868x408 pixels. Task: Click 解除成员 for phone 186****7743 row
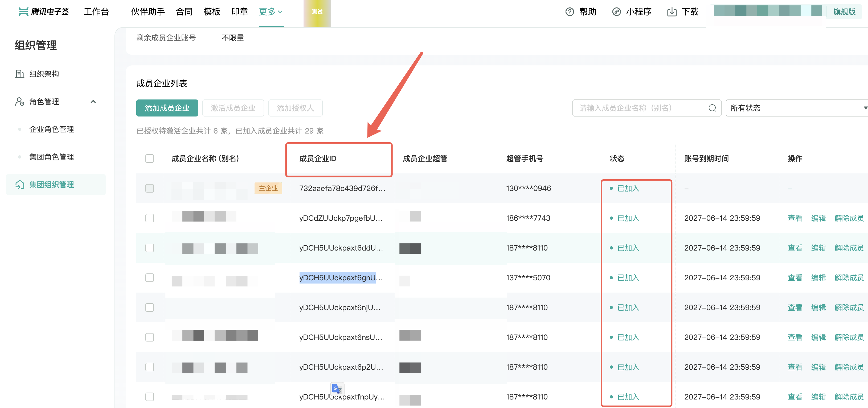coord(849,218)
